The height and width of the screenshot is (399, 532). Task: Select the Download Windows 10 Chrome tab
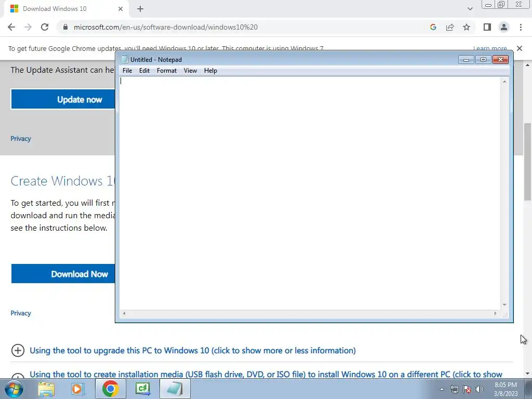tap(66, 9)
